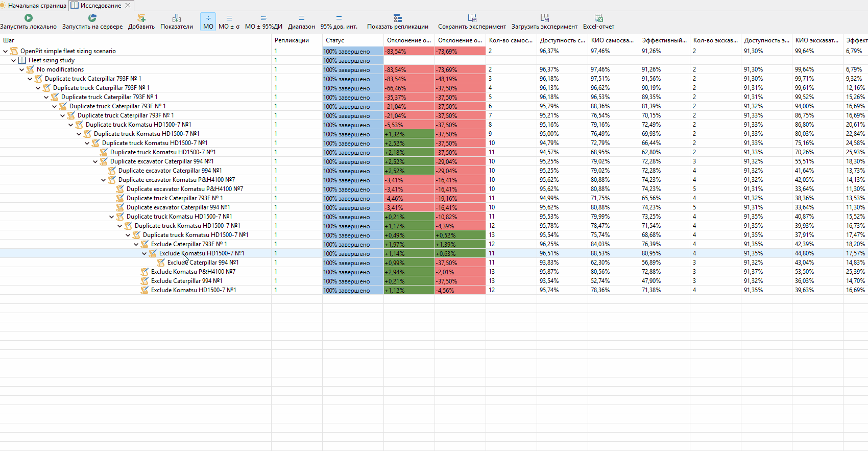Click green +0,52% deviation cell
The width and height of the screenshot is (868, 451).
click(x=460, y=235)
